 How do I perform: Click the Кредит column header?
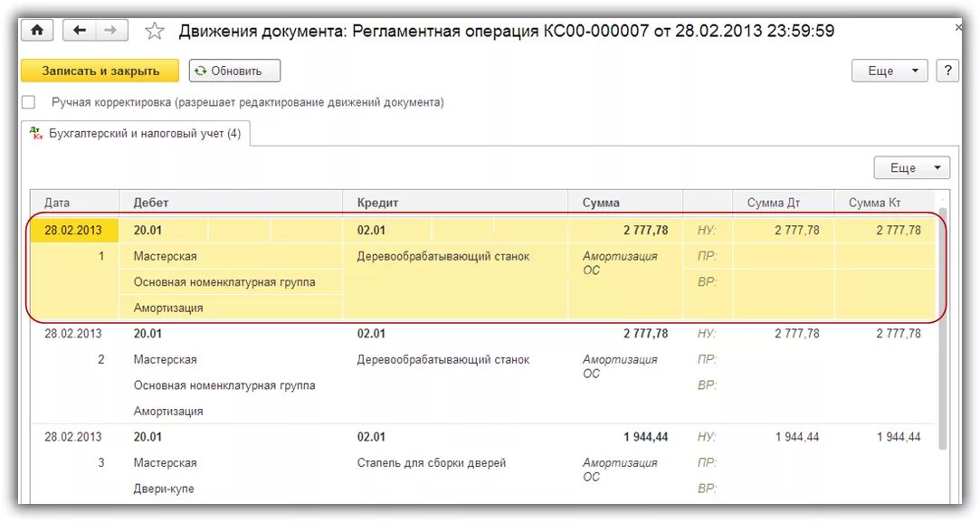[377, 203]
